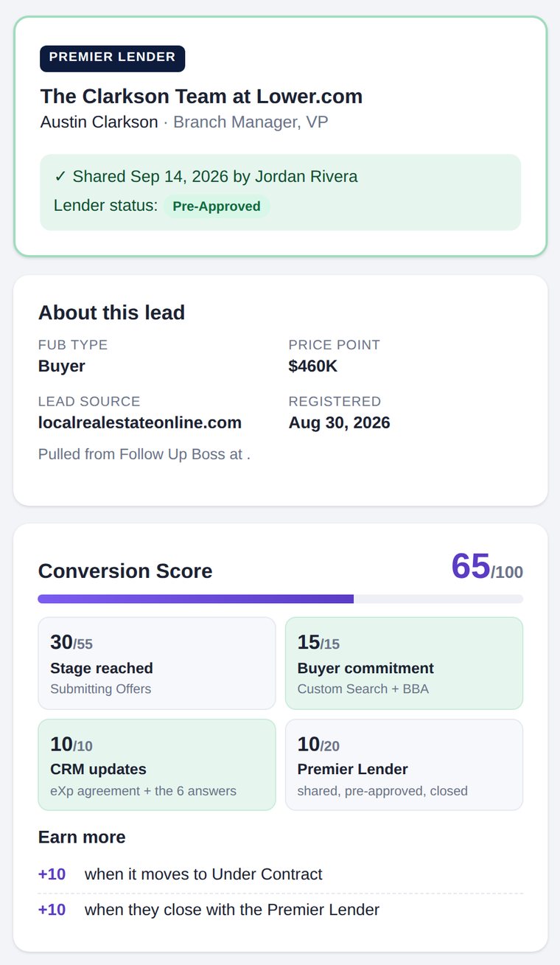560x965 pixels.
Task: Click the 'About this lead' heading
Action: point(111,313)
